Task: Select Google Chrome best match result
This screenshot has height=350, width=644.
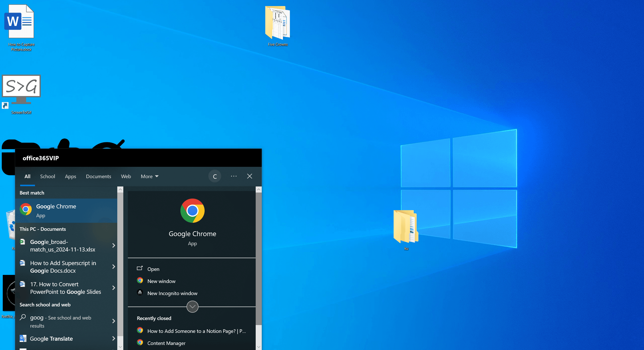Action: (x=66, y=211)
